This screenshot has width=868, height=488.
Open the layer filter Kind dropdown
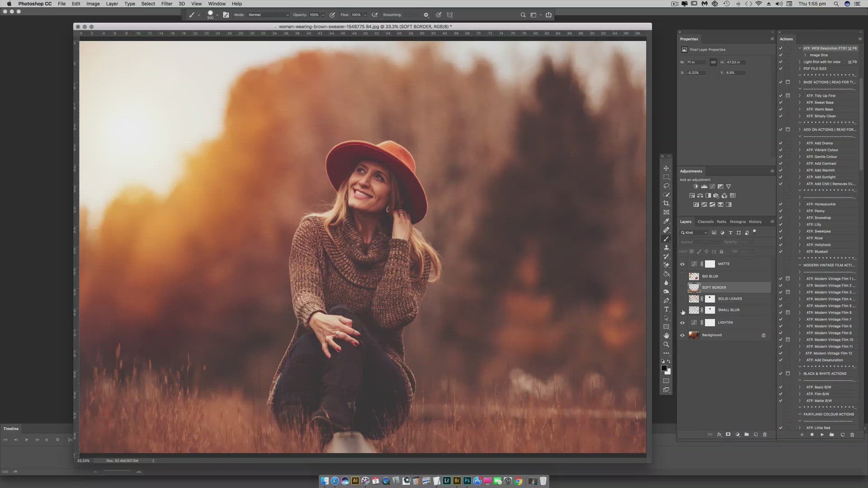point(694,233)
